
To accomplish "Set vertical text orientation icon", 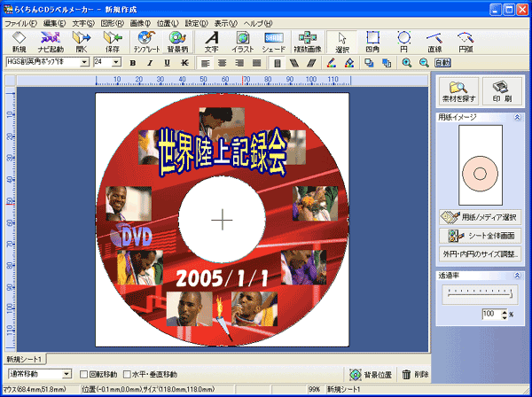I will tap(278, 63).
